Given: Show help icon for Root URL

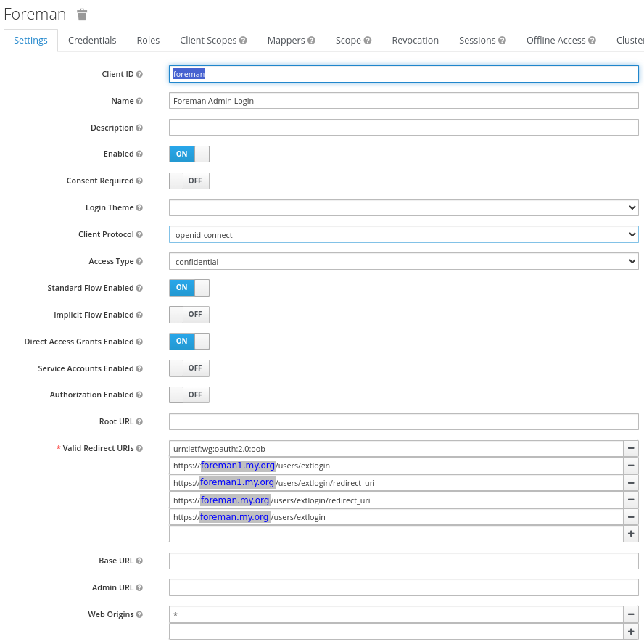Looking at the screenshot, I should click(x=139, y=422).
